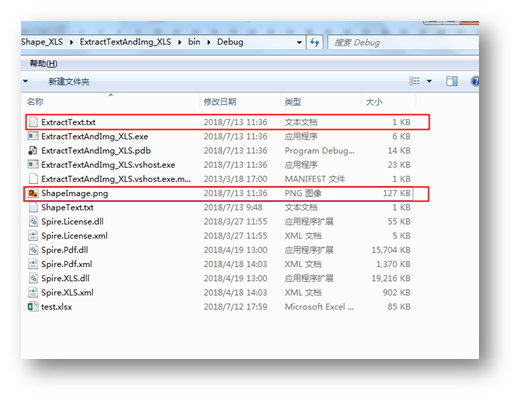The width and height of the screenshot is (521, 401).
Task: Open help with the blue question icon
Action: 475,81
